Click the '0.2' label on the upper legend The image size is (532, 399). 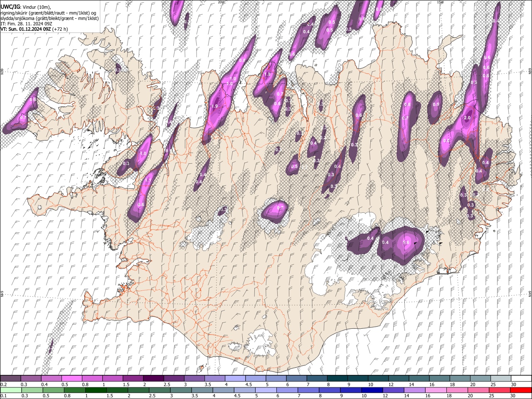4,384
